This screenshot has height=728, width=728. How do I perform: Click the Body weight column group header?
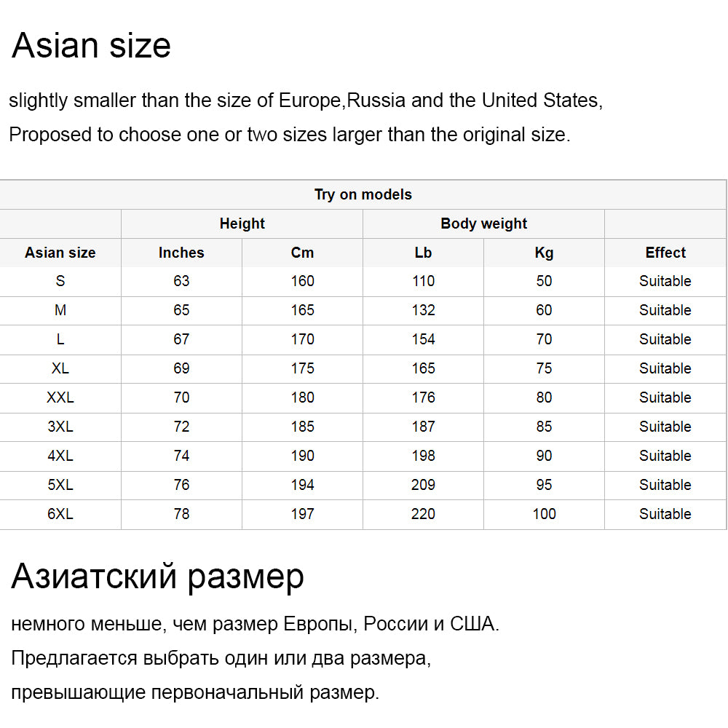pos(484,223)
